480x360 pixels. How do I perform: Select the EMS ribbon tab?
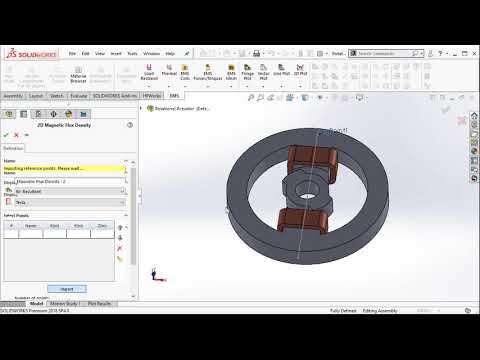click(174, 96)
